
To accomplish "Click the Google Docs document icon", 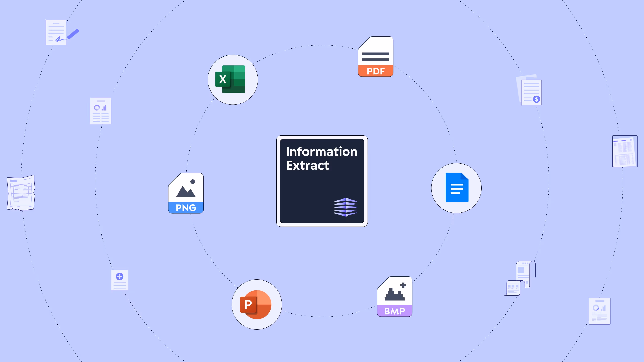I will (457, 187).
